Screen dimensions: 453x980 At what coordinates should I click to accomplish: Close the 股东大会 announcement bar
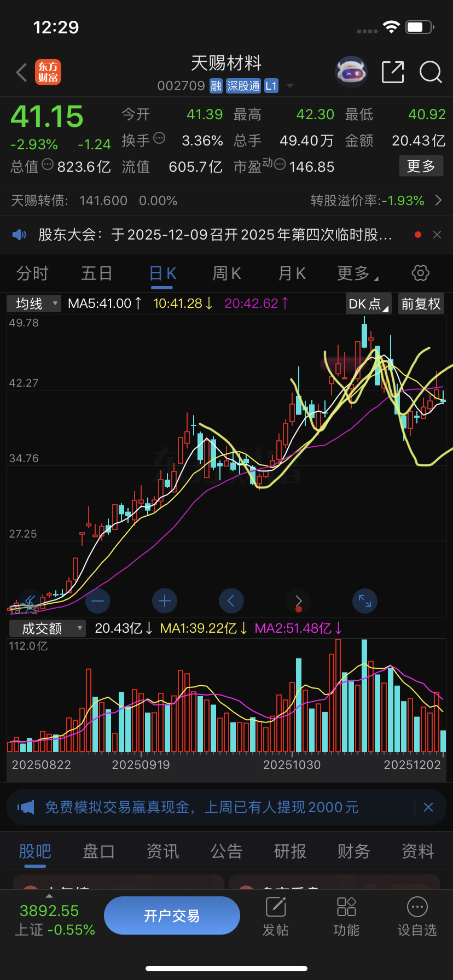[x=437, y=235]
